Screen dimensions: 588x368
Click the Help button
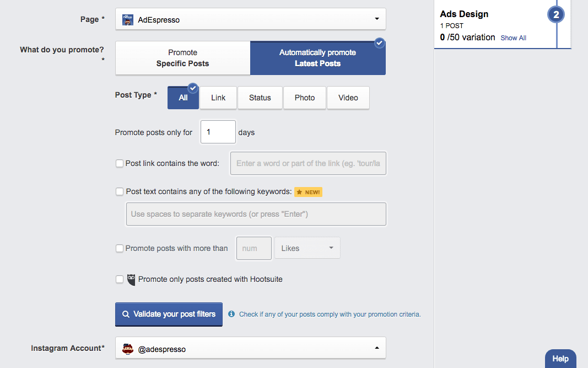point(560,359)
